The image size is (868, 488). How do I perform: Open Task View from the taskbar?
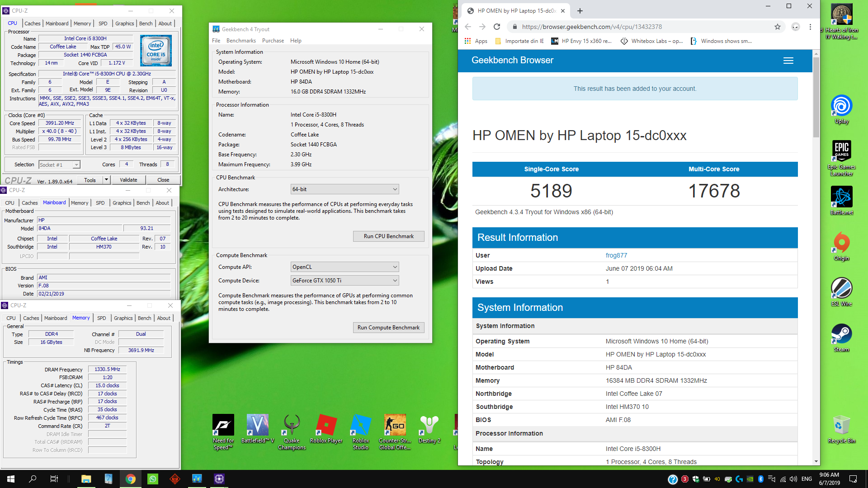pyautogui.click(x=54, y=479)
